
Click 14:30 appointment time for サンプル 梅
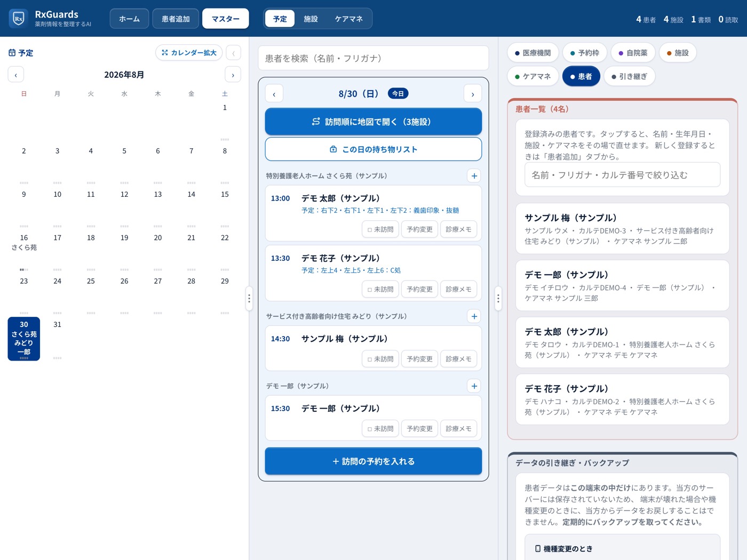point(280,339)
